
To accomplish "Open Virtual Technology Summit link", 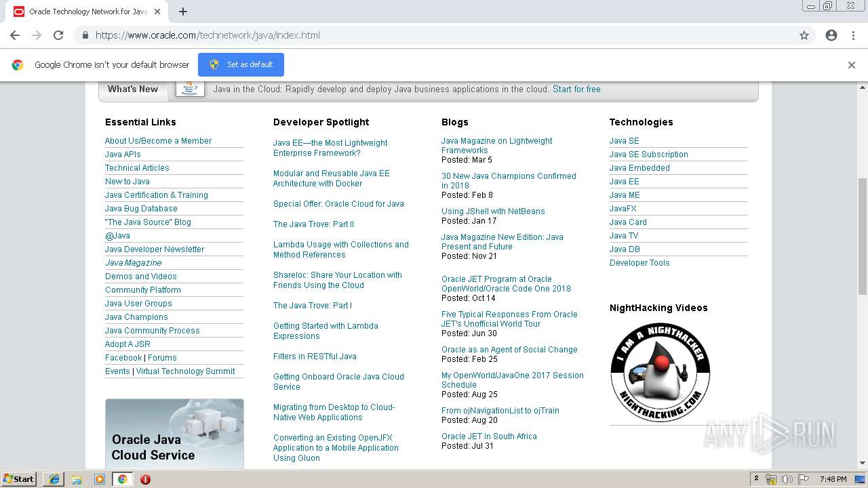I will pyautogui.click(x=185, y=371).
